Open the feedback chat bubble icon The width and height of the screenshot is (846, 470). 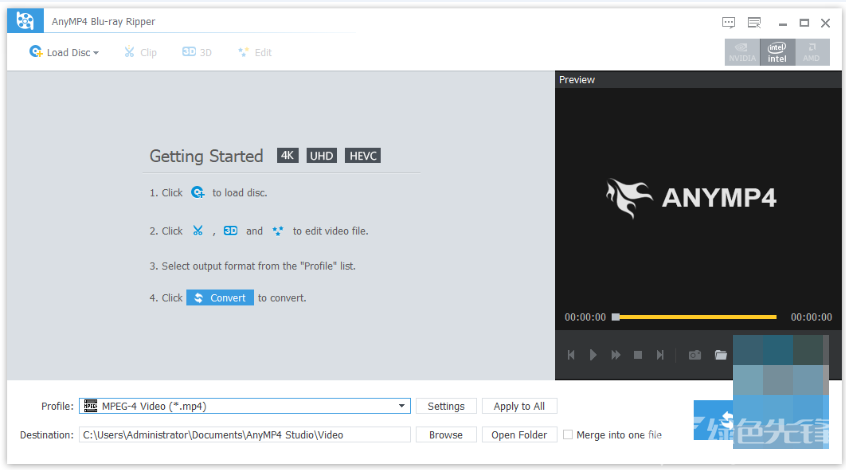tap(728, 23)
